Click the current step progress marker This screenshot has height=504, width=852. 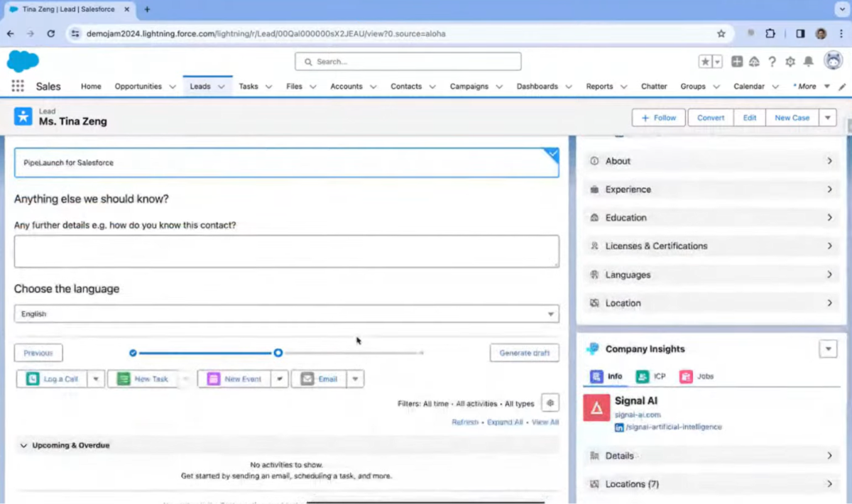click(x=278, y=353)
